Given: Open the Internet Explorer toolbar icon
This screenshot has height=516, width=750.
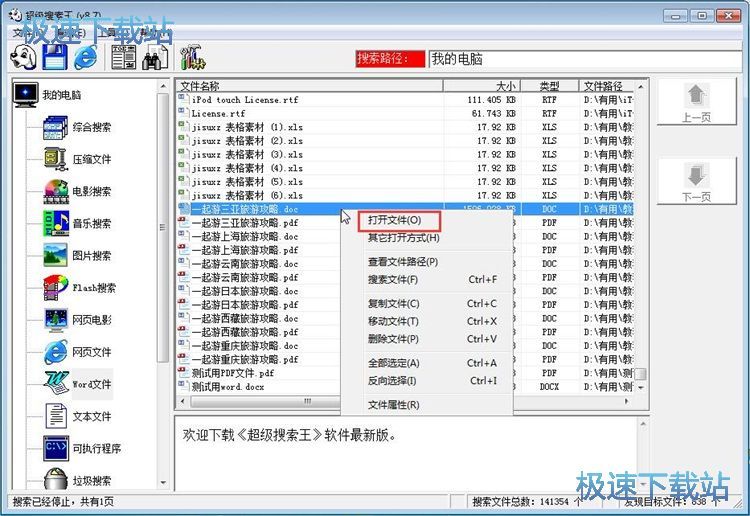Looking at the screenshot, I should coord(86,57).
